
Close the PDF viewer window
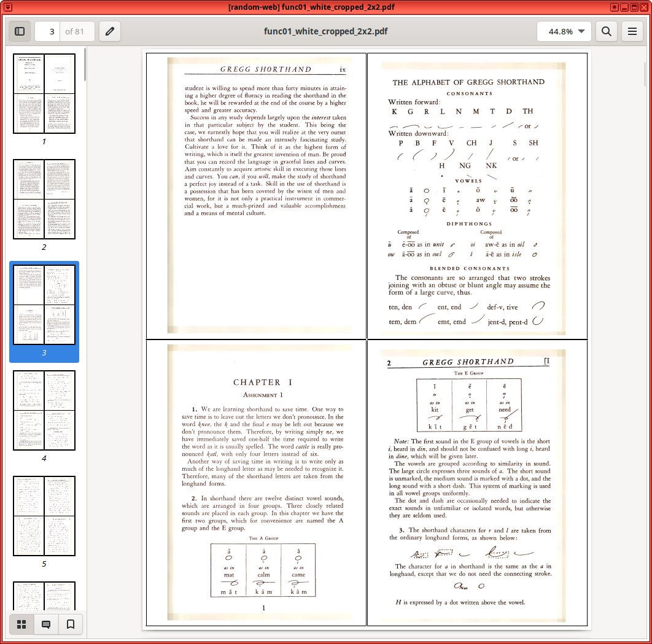click(643, 7)
